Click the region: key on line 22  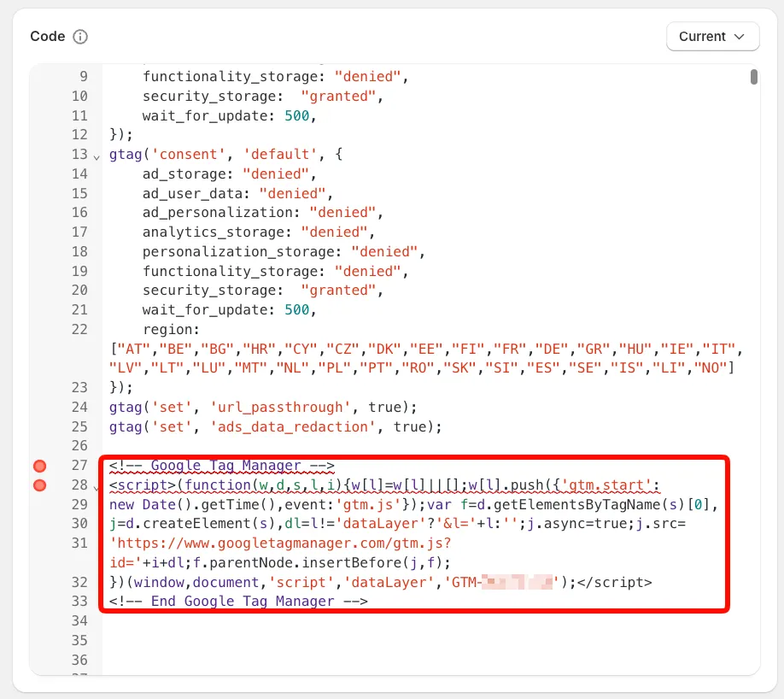tap(171, 329)
